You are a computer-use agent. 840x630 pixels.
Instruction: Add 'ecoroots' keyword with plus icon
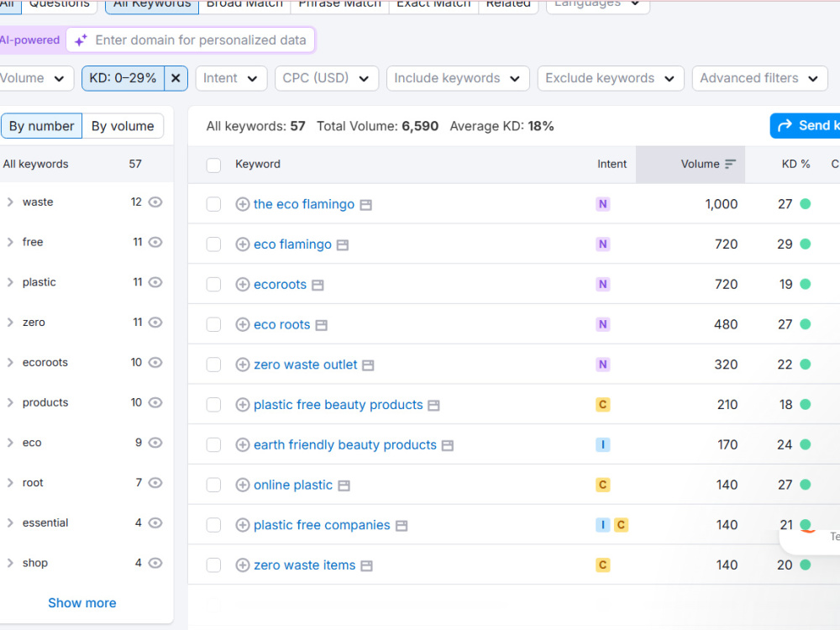243,285
